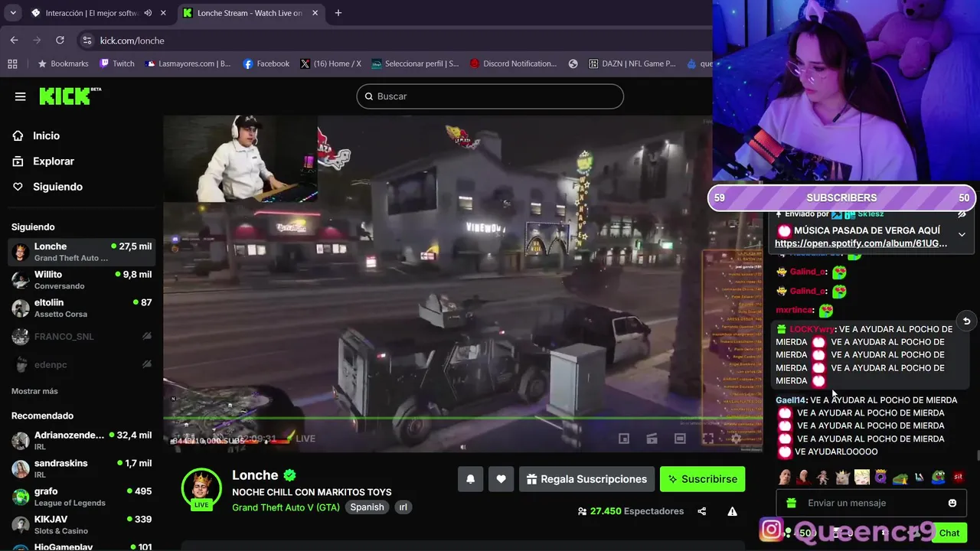Viewport: 980px width, 551px height.
Task: Open grafo recommended channel
Action: pyautogui.click(x=81, y=497)
